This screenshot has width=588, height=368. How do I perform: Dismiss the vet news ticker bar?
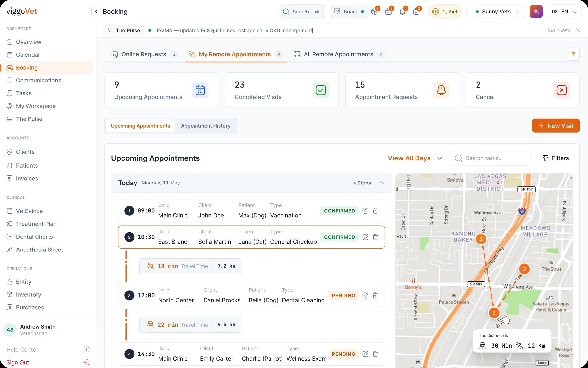[578, 30]
